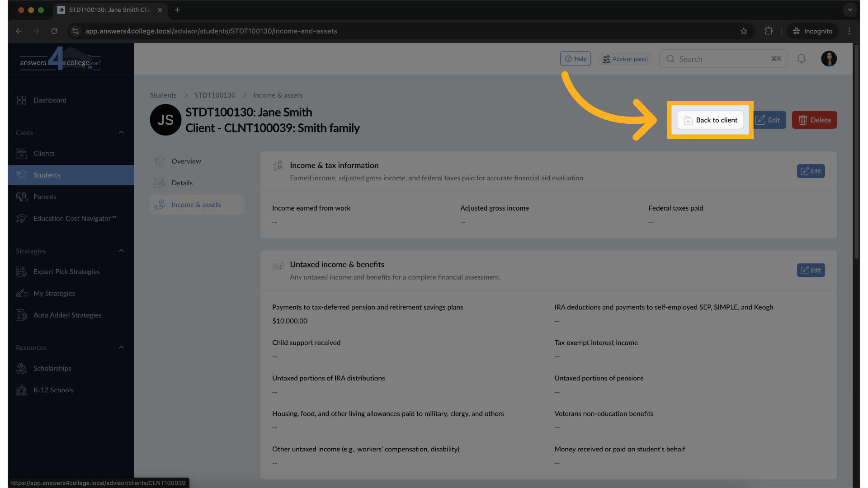
Task: Click the notification bell icon
Action: point(801,58)
